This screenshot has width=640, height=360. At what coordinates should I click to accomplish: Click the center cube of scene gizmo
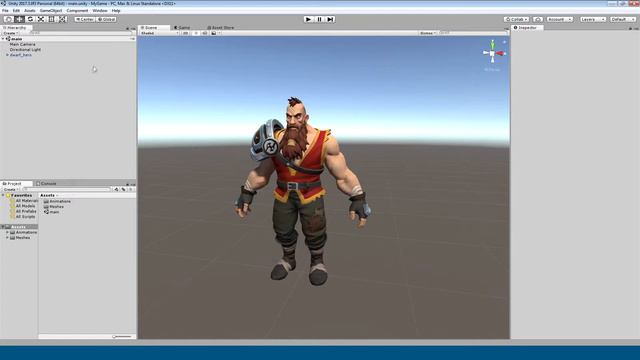[492, 53]
